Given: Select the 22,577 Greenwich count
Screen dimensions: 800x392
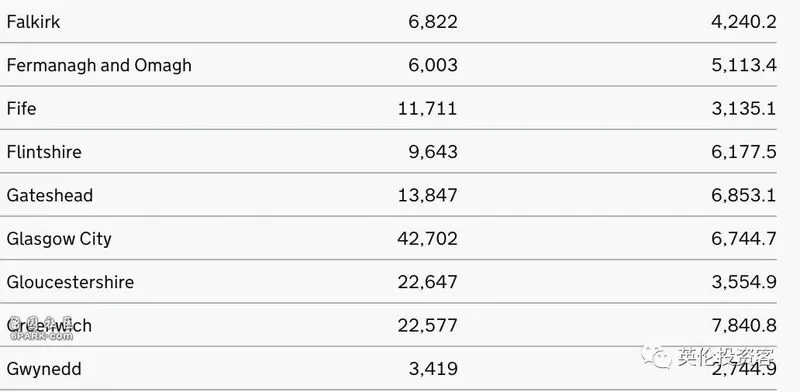Looking at the screenshot, I should click(428, 326).
